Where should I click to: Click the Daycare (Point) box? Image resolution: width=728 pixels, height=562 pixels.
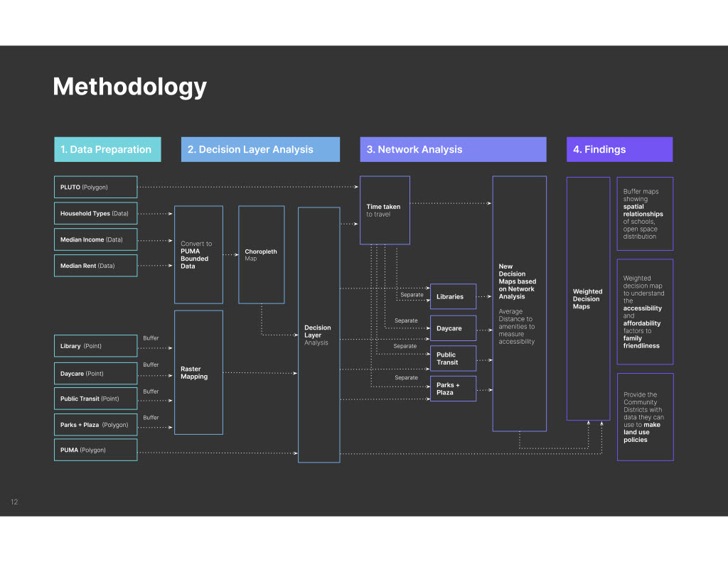96,374
